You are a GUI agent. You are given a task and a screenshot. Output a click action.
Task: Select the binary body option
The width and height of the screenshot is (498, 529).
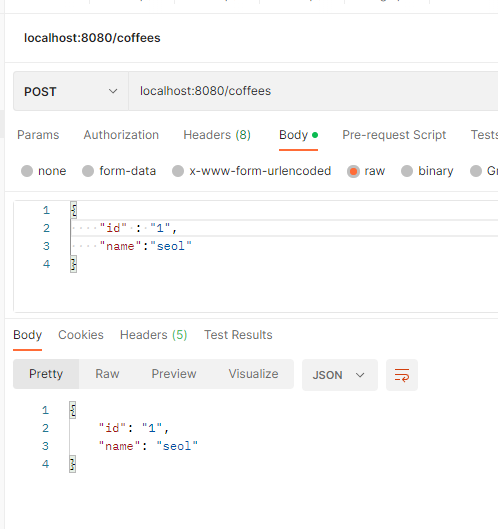pyautogui.click(x=427, y=171)
